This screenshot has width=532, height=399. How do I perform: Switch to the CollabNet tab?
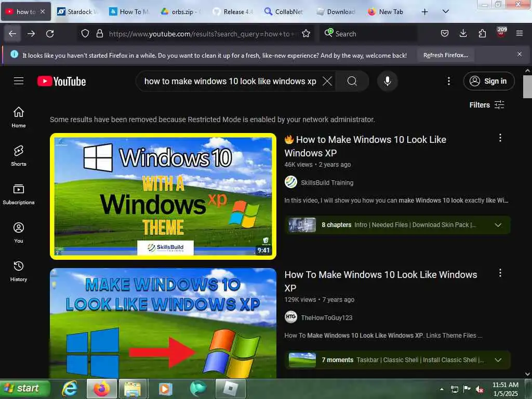[x=284, y=12]
